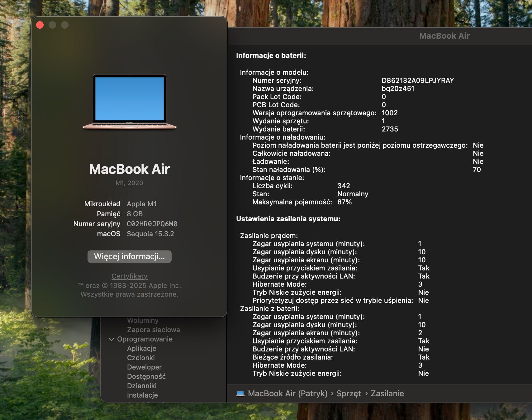This screenshot has width=532, height=420.
Task: Select Czcionki in the sidebar
Action: pos(141,358)
